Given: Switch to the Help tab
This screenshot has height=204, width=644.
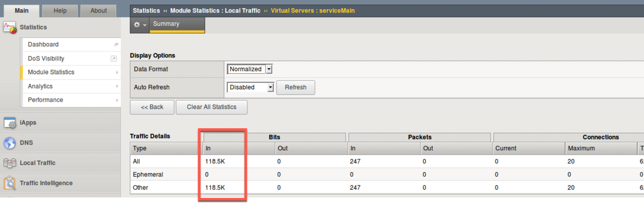Looking at the screenshot, I should [60, 11].
